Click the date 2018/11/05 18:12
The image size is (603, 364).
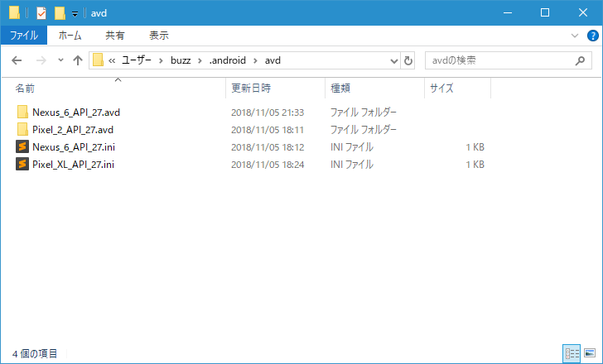pos(268,147)
